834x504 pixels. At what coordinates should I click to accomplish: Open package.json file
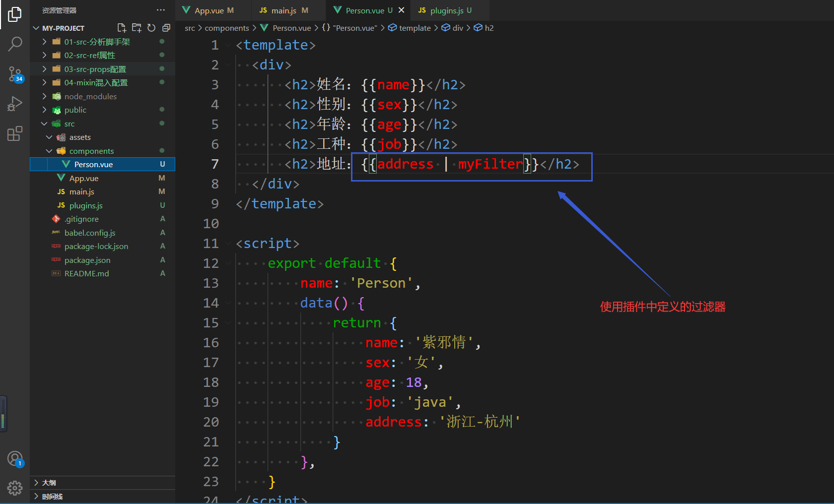102,260
